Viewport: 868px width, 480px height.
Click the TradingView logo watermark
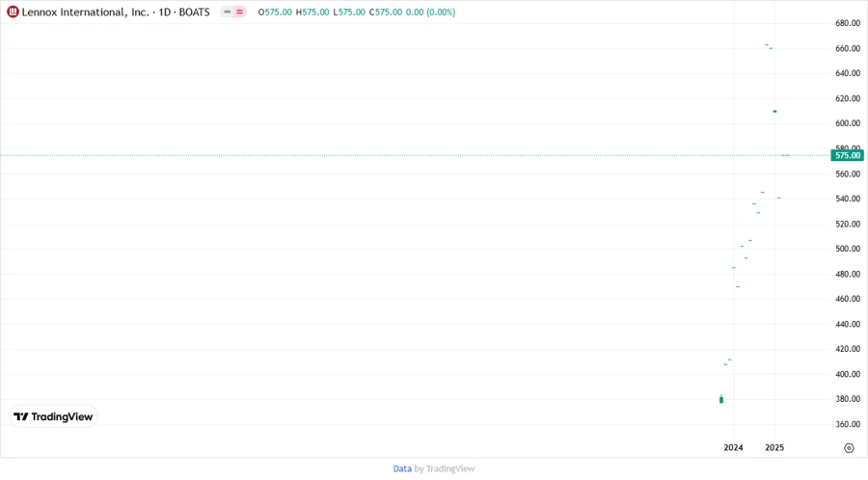(x=54, y=417)
